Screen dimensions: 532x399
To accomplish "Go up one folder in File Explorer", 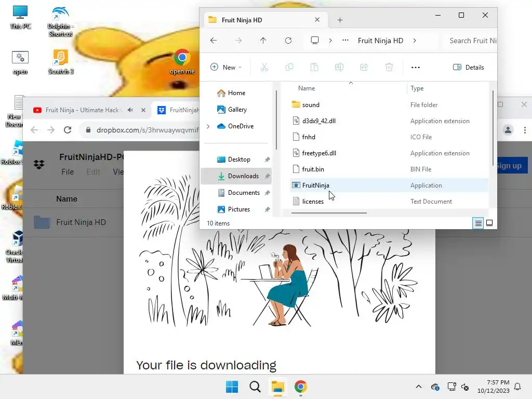I will coord(263,41).
